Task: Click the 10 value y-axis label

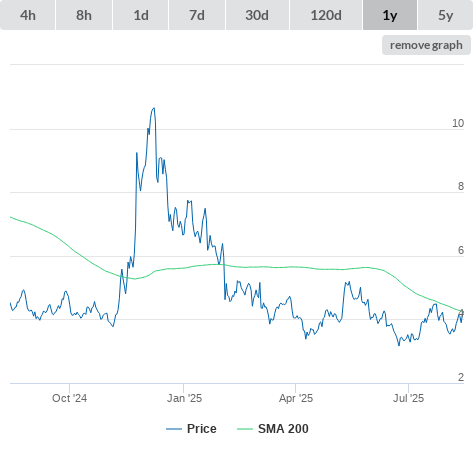Action: tap(458, 123)
